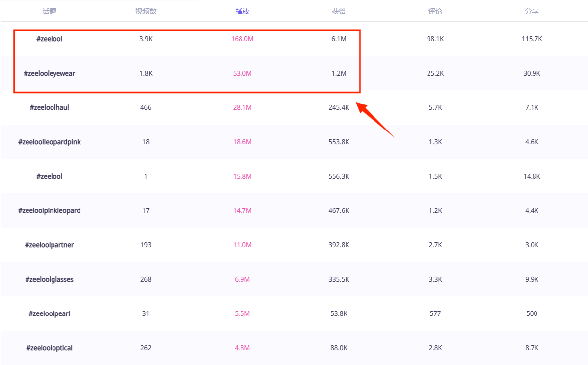
Task: Open the #zeeloolleopardpink hashtag
Action: click(50, 142)
